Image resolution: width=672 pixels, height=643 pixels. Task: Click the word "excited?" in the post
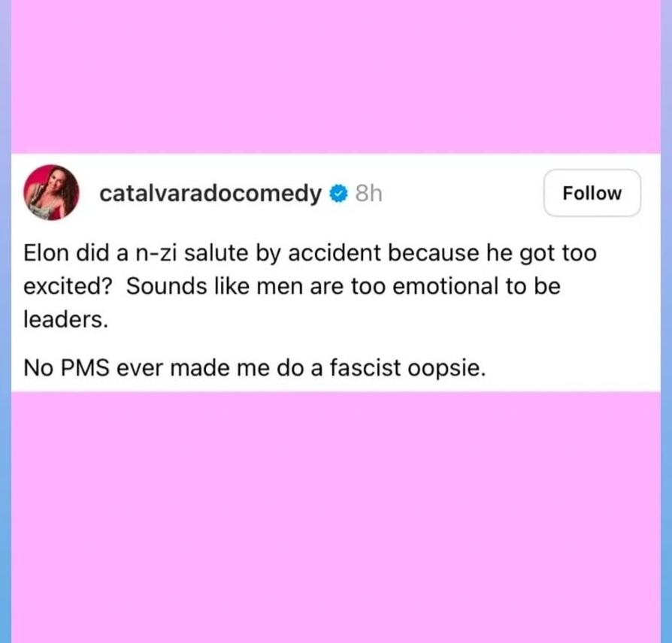[x=68, y=286]
